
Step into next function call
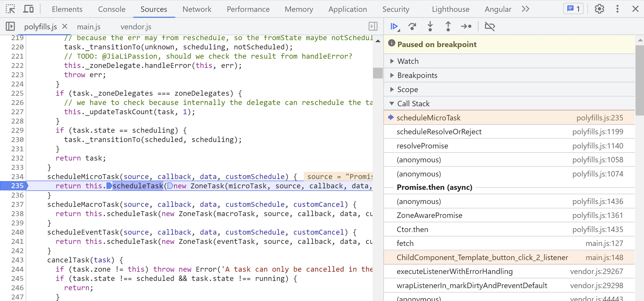pyautogui.click(x=430, y=26)
